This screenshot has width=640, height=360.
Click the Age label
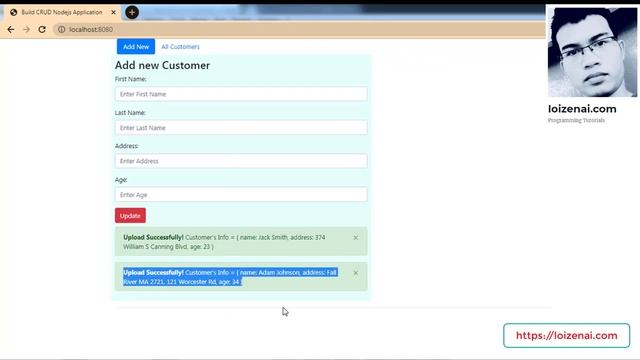(x=121, y=180)
